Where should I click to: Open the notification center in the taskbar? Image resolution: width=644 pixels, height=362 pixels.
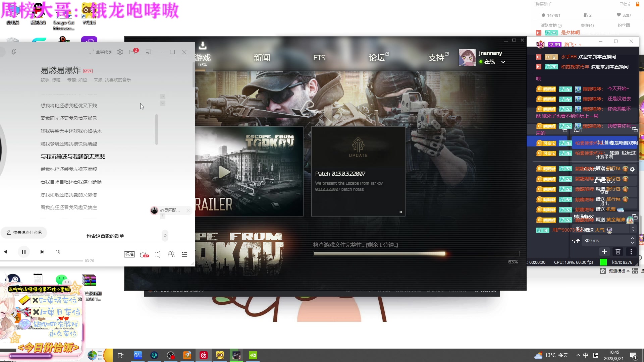coord(634,356)
